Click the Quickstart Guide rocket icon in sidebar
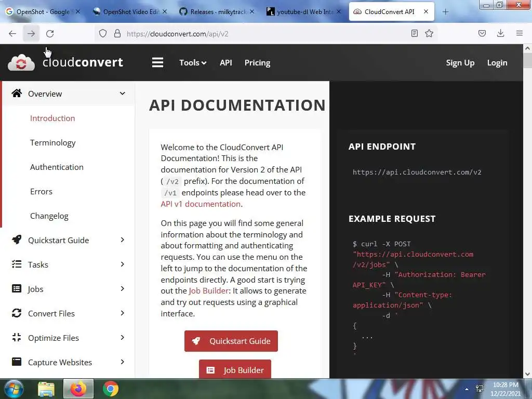The width and height of the screenshot is (532, 399). pos(17,240)
